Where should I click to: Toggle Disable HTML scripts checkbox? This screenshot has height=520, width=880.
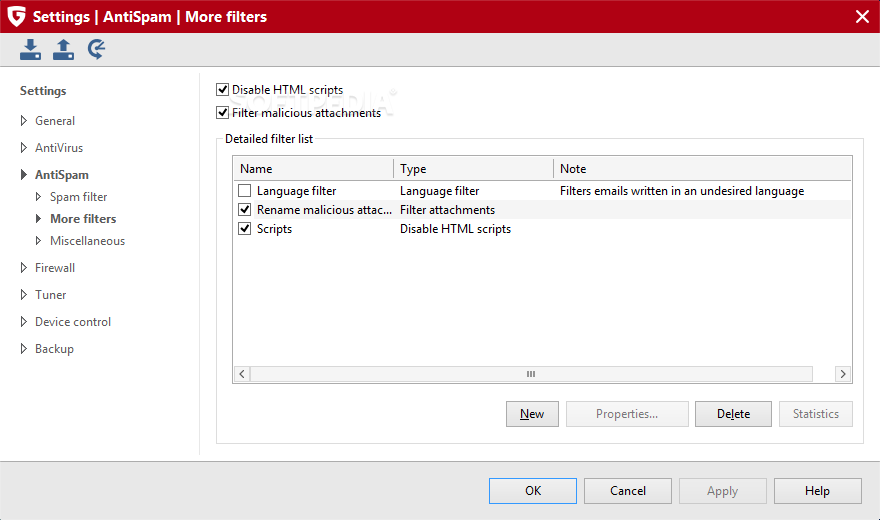pyautogui.click(x=222, y=89)
